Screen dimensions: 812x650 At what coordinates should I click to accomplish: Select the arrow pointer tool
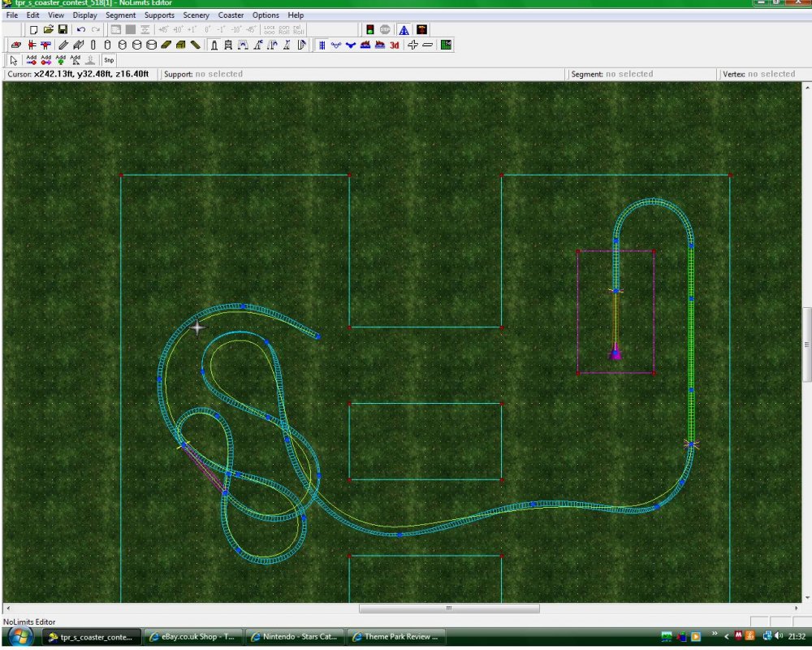(x=14, y=59)
